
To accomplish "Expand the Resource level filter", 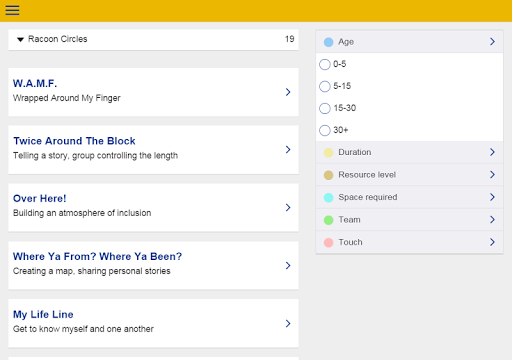I will (409, 175).
